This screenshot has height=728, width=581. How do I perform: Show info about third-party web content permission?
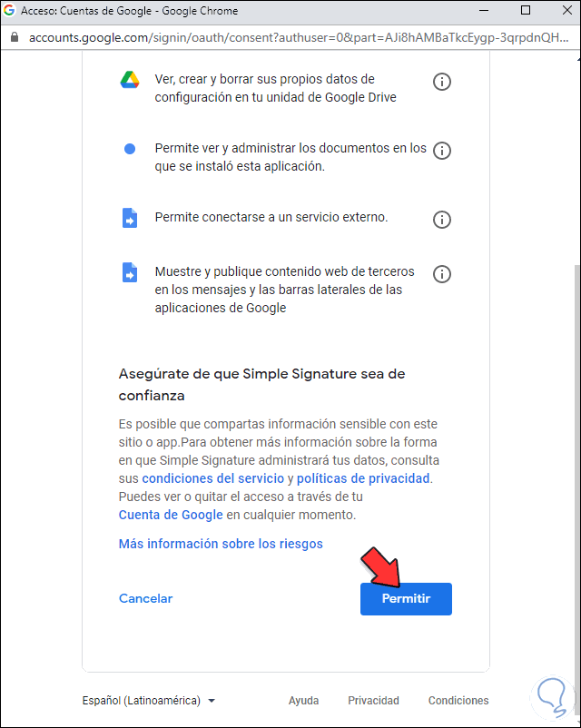[442, 274]
